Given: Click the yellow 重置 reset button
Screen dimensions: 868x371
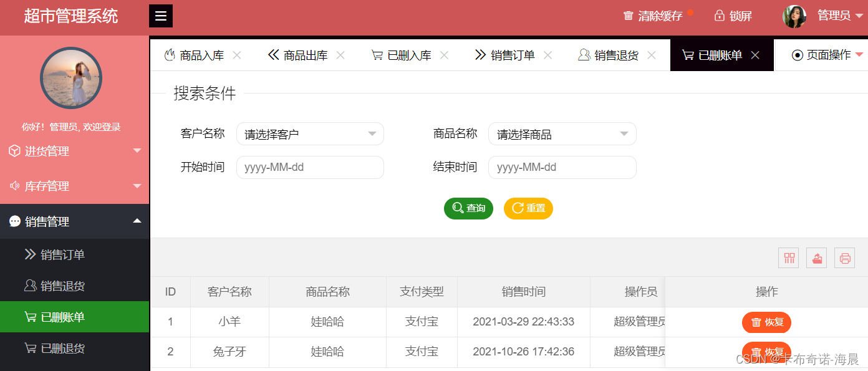Looking at the screenshot, I should [528, 208].
